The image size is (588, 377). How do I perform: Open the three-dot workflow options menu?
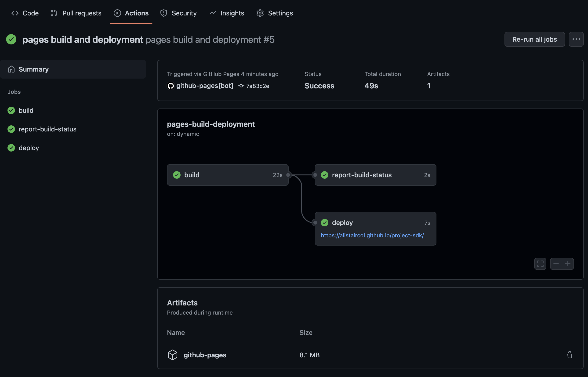tap(576, 39)
